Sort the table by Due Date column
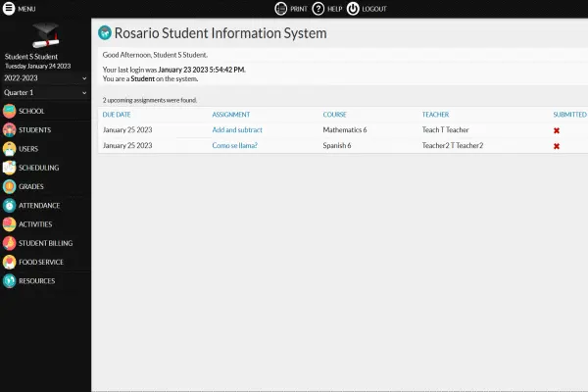Viewport: 588px width, 392px height. [x=116, y=114]
